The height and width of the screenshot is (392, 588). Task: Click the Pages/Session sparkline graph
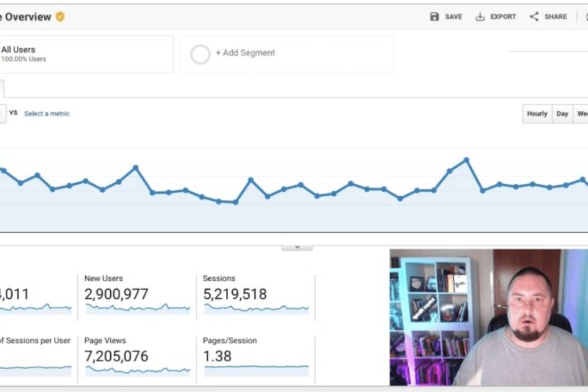point(256,370)
